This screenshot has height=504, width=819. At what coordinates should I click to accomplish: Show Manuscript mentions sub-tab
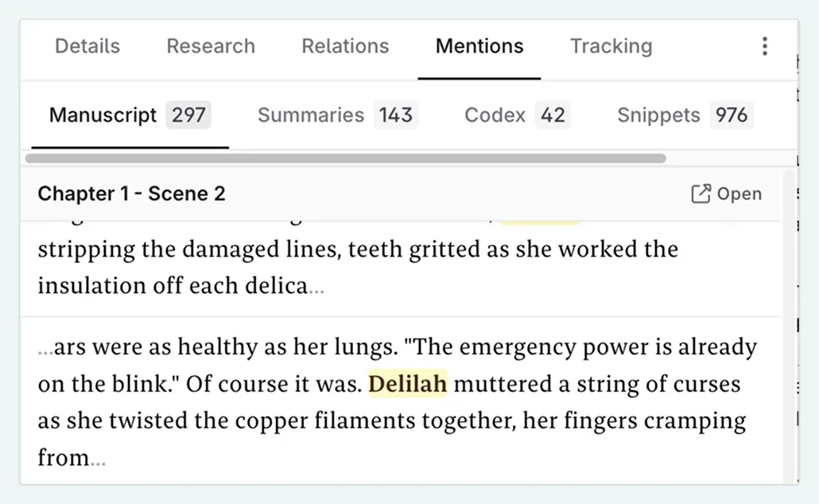coord(103,115)
